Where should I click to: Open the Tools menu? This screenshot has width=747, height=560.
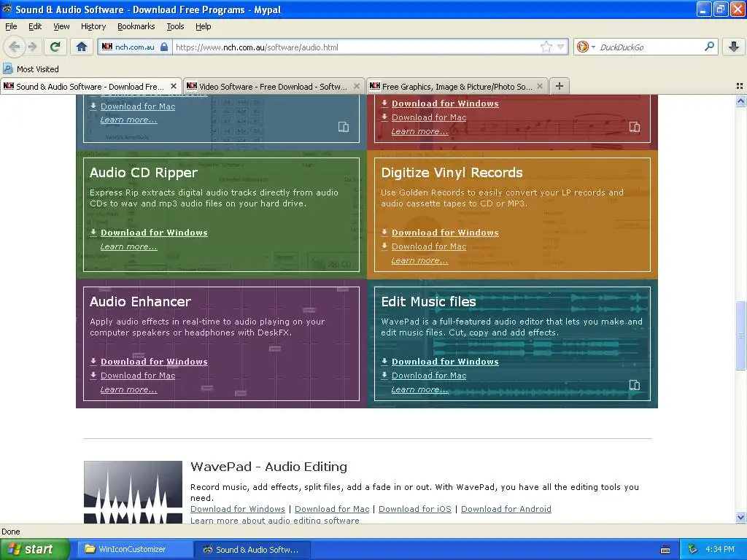pyautogui.click(x=175, y=26)
